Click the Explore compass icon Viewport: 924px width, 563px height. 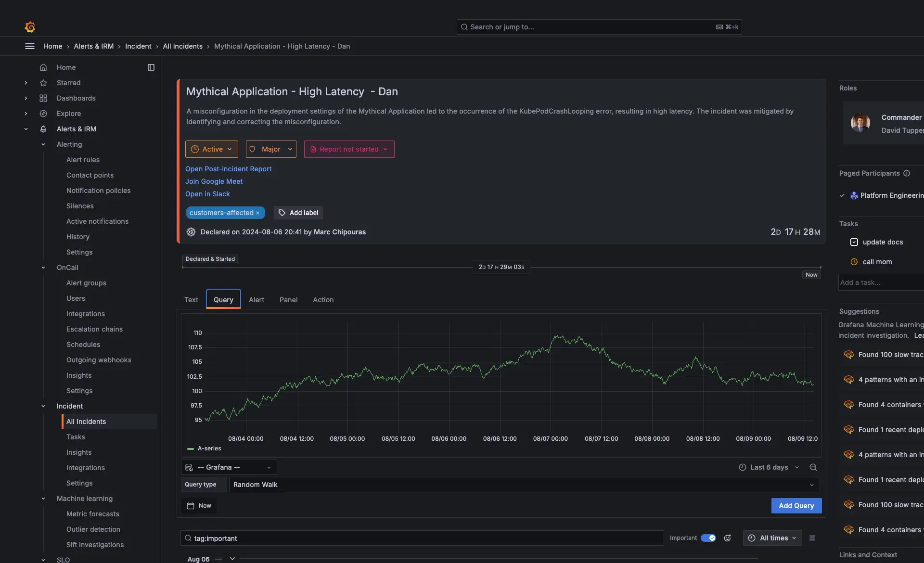(x=43, y=114)
